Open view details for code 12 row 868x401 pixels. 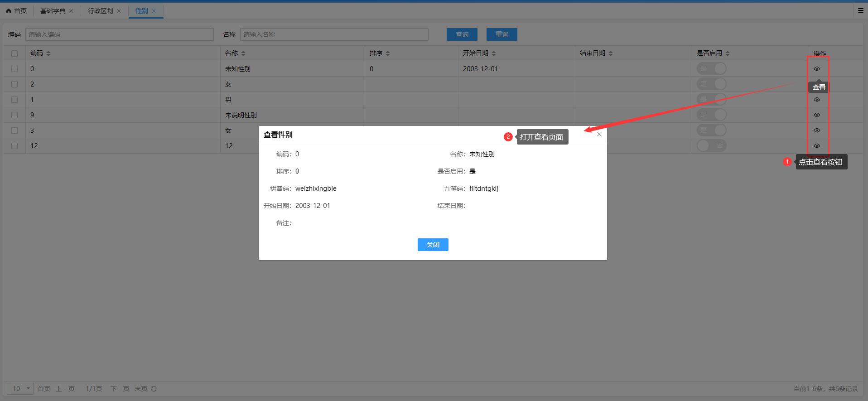click(816, 146)
